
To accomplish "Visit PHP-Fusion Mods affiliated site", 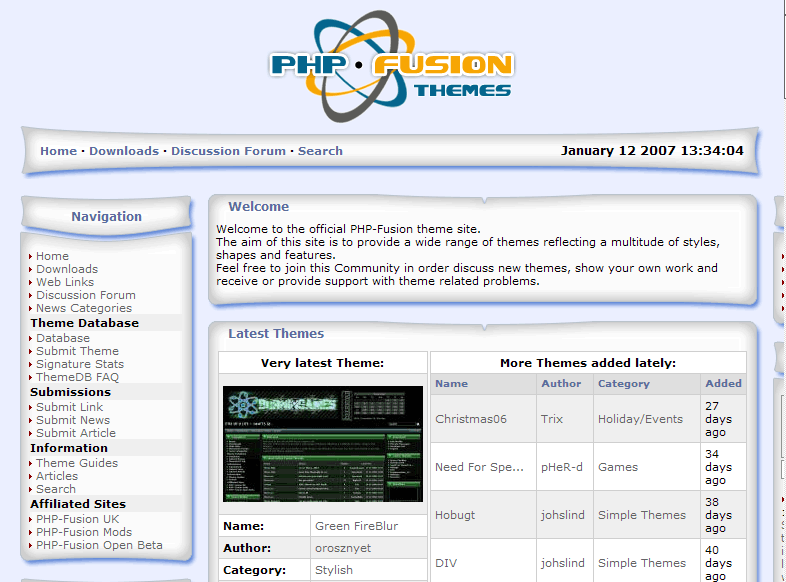I will click(x=84, y=532).
